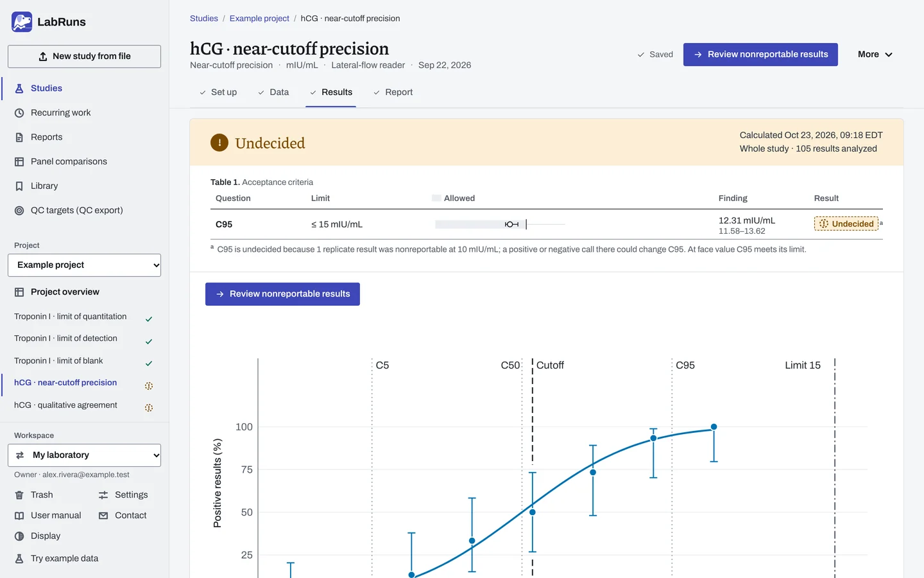Click New study from file button
924x578 pixels.
tap(84, 57)
